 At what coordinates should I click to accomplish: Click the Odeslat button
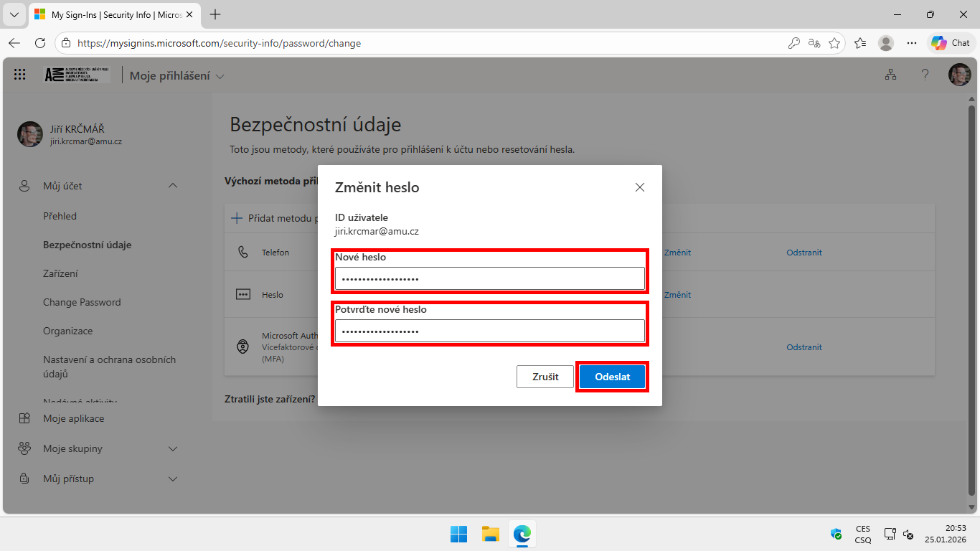(612, 376)
